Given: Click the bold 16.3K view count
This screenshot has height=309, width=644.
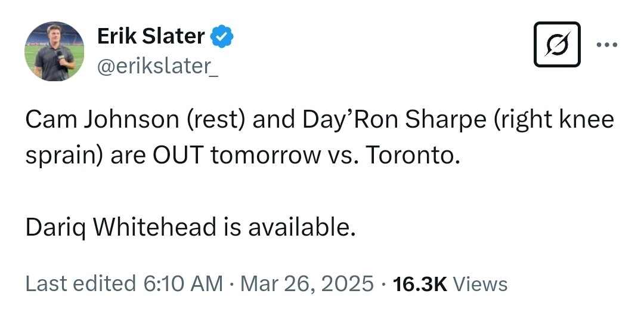Looking at the screenshot, I should (420, 283).
